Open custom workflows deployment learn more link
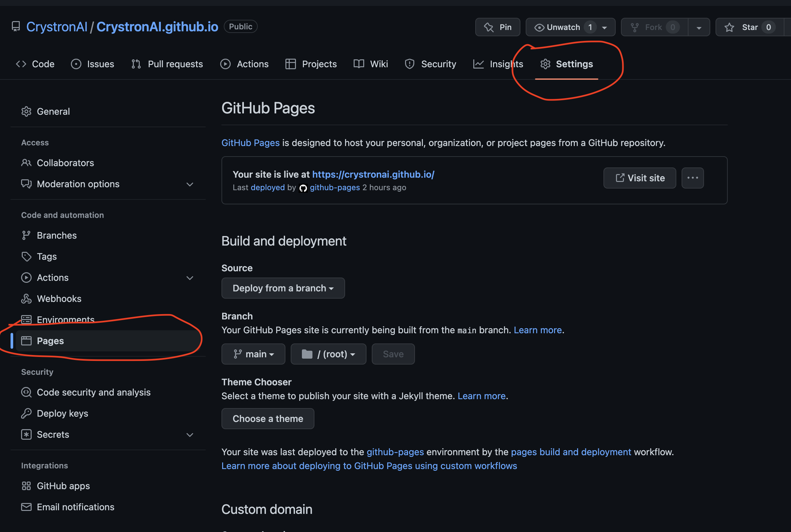 tap(369, 466)
